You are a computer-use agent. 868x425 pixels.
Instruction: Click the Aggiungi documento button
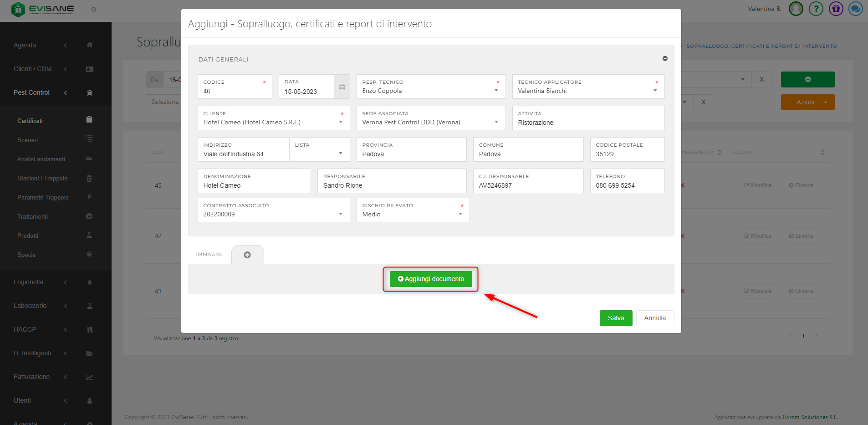[x=431, y=279]
